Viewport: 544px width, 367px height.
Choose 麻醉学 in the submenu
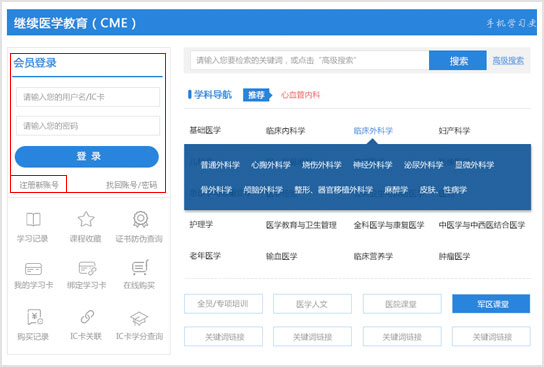[x=396, y=190]
